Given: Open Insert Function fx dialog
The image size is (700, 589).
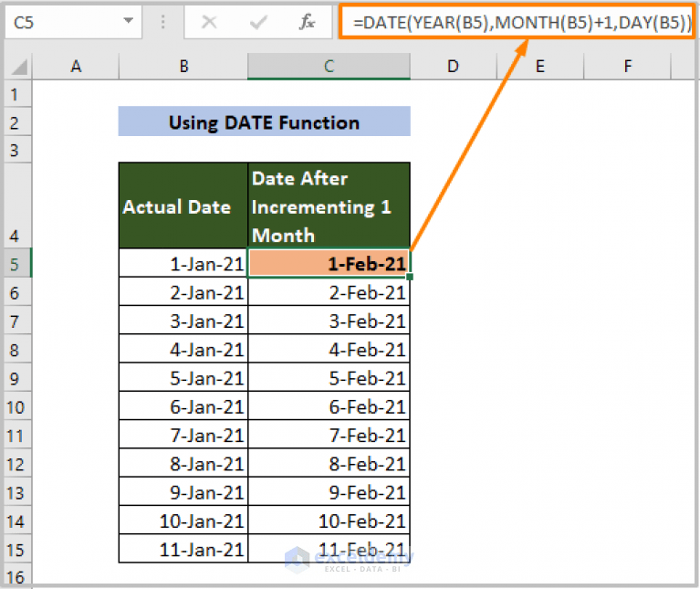Looking at the screenshot, I should (x=308, y=21).
